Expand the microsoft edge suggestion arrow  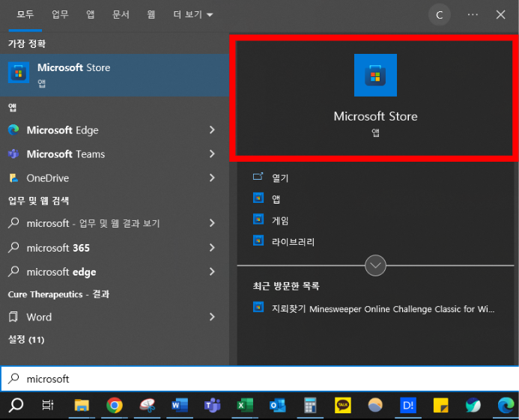point(212,272)
